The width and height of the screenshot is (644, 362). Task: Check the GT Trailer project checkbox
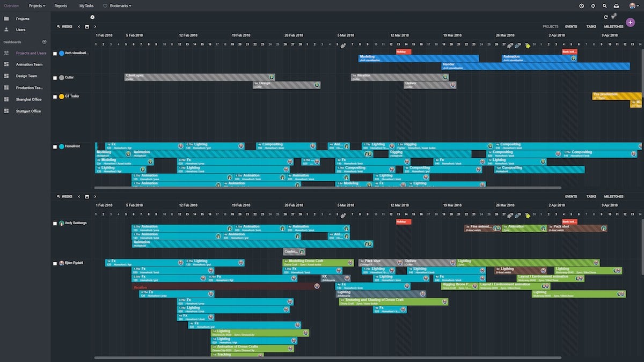click(55, 97)
